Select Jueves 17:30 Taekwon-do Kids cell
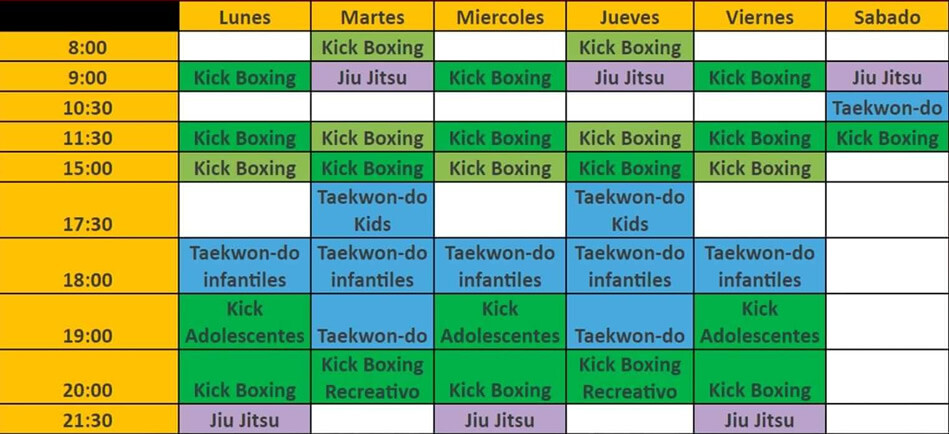The height and width of the screenshot is (434, 949). (x=630, y=210)
